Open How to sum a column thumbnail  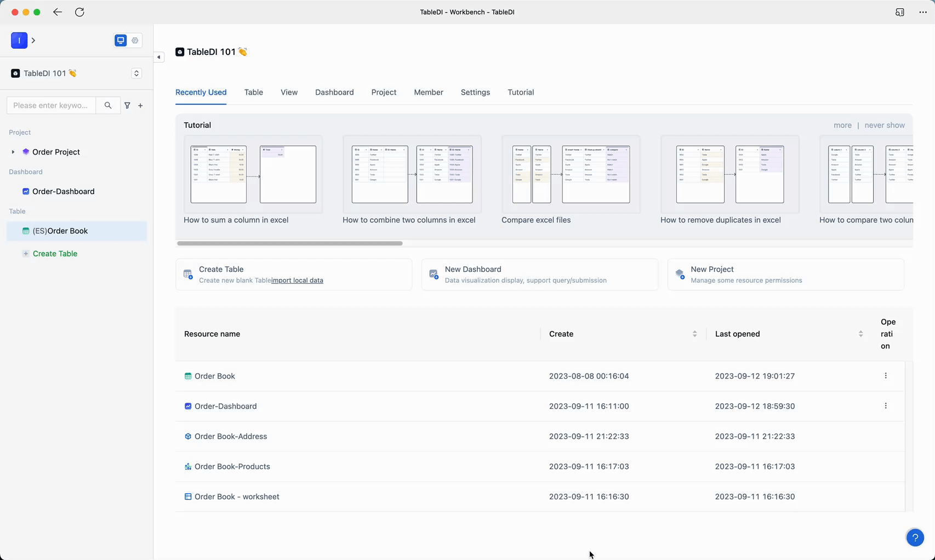click(x=253, y=174)
